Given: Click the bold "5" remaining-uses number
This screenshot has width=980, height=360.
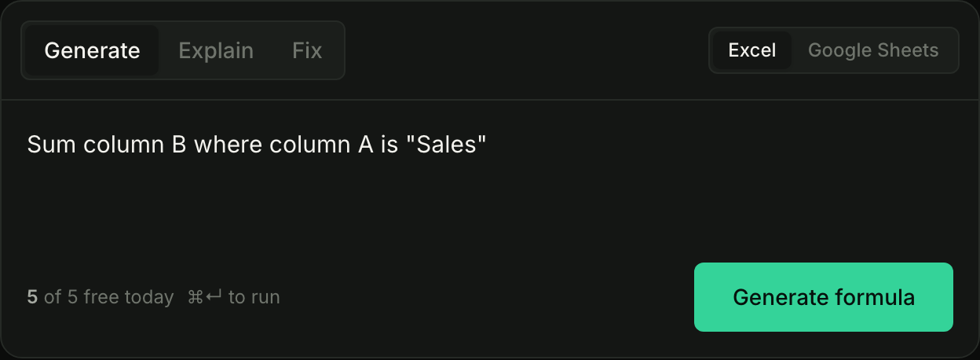Looking at the screenshot, I should point(32,297).
